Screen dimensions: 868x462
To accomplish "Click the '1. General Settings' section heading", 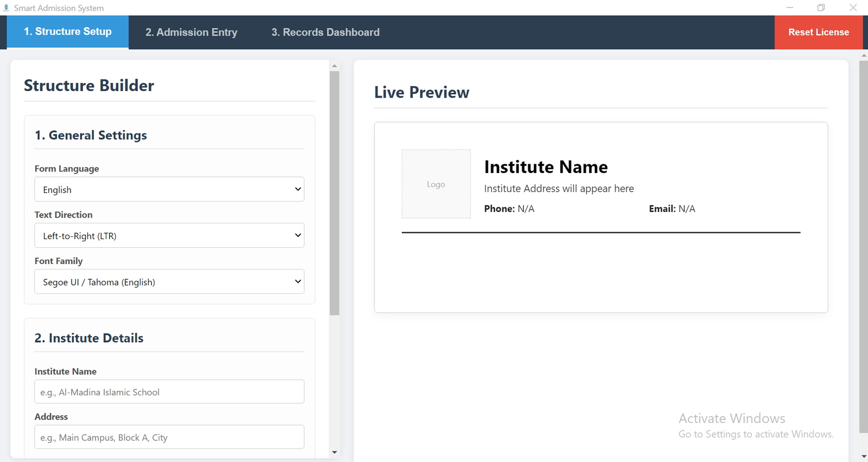I will [x=91, y=135].
